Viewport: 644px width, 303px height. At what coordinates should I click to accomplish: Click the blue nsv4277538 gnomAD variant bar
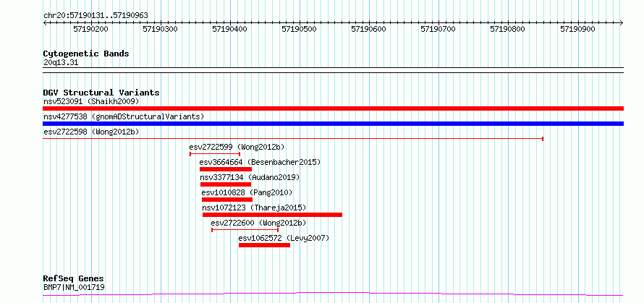tap(333, 124)
